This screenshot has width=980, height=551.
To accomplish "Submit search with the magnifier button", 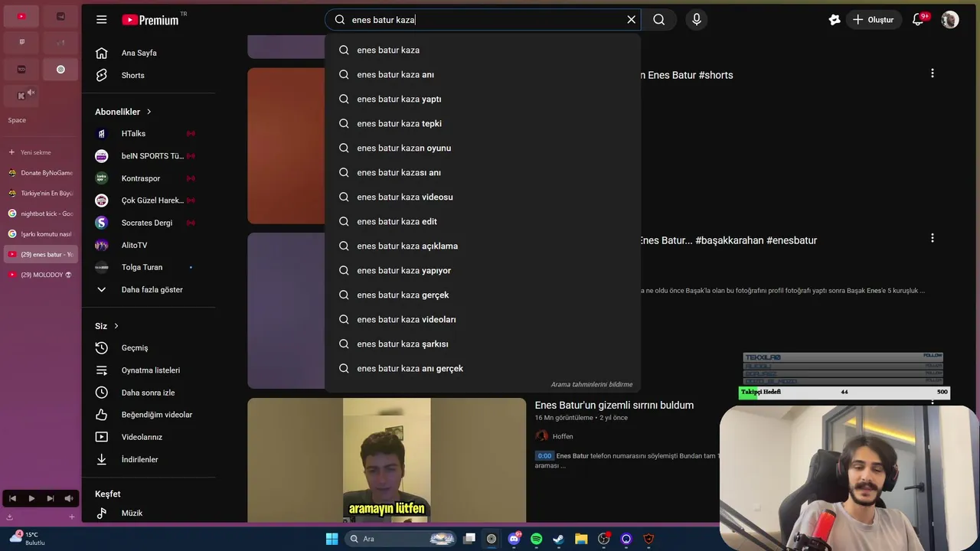I will pos(658,20).
